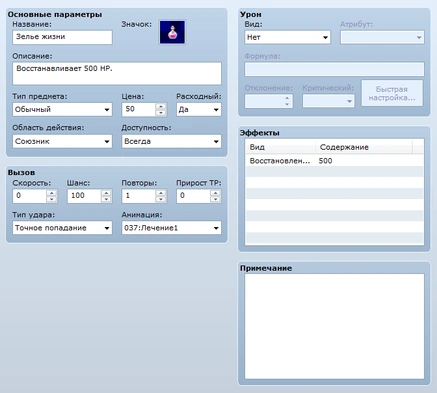Expand the Область действия dropdown

(62, 141)
